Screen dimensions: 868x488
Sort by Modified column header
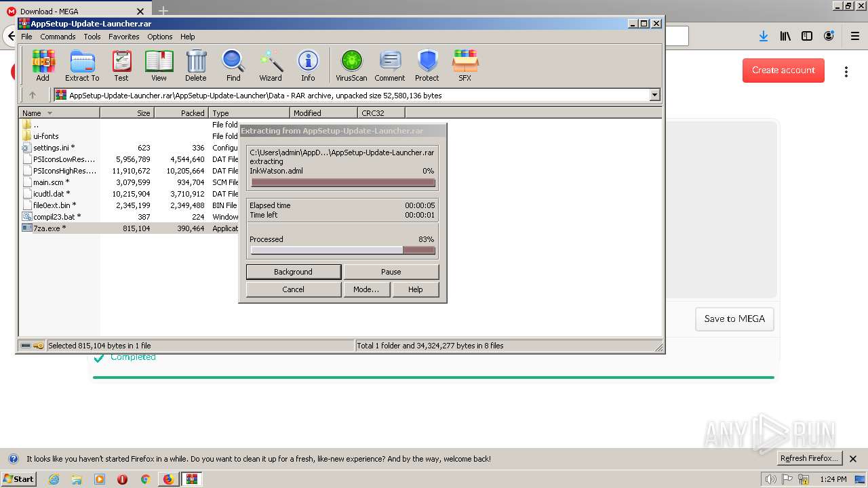[324, 113]
